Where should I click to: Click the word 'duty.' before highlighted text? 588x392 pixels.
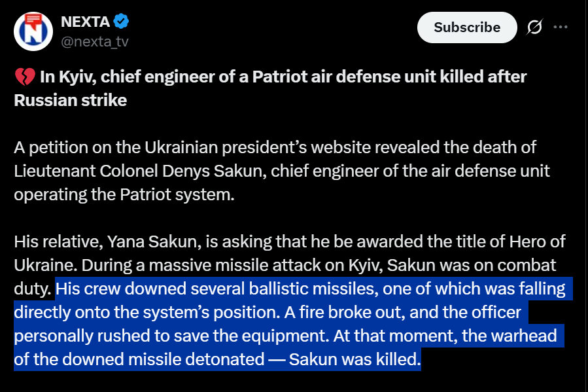[33, 289]
